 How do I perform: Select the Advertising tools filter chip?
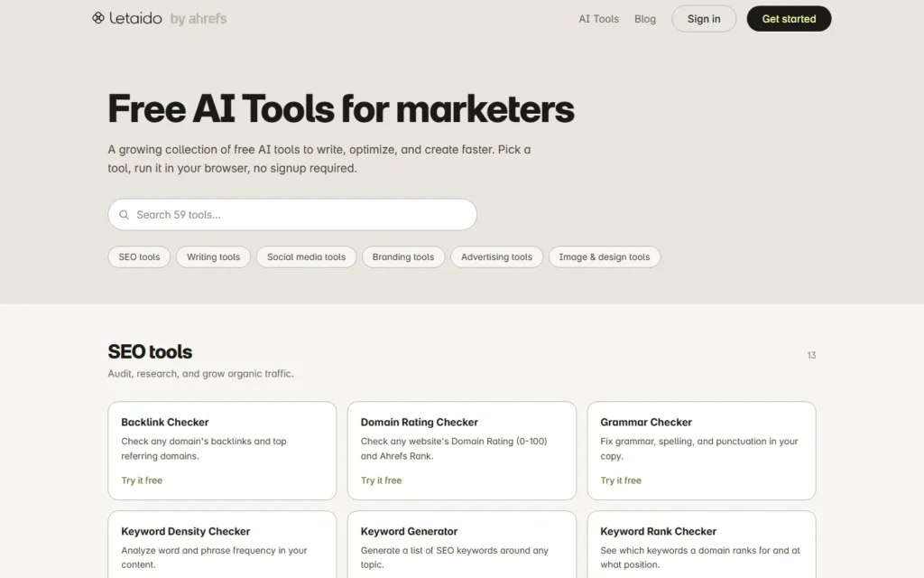point(497,257)
